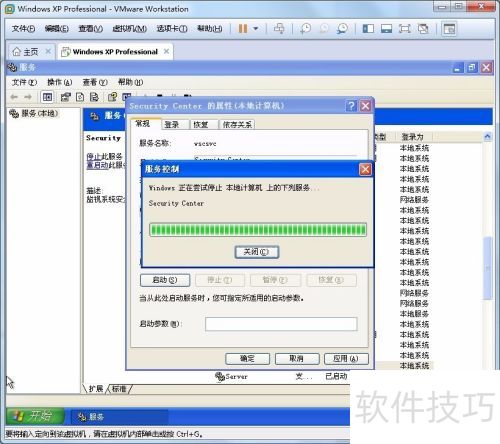The height and width of the screenshot is (444, 500).
Task: Open help icon in Services toolbar
Action: tap(113, 97)
